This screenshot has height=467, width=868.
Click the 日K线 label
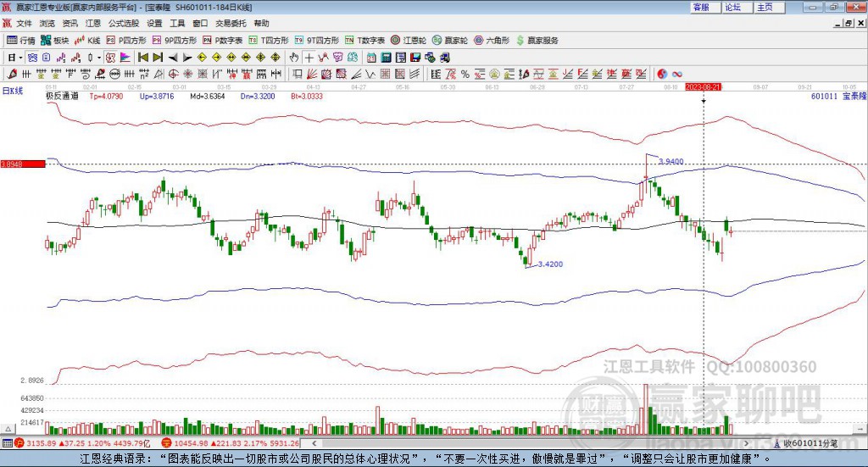tap(13, 91)
